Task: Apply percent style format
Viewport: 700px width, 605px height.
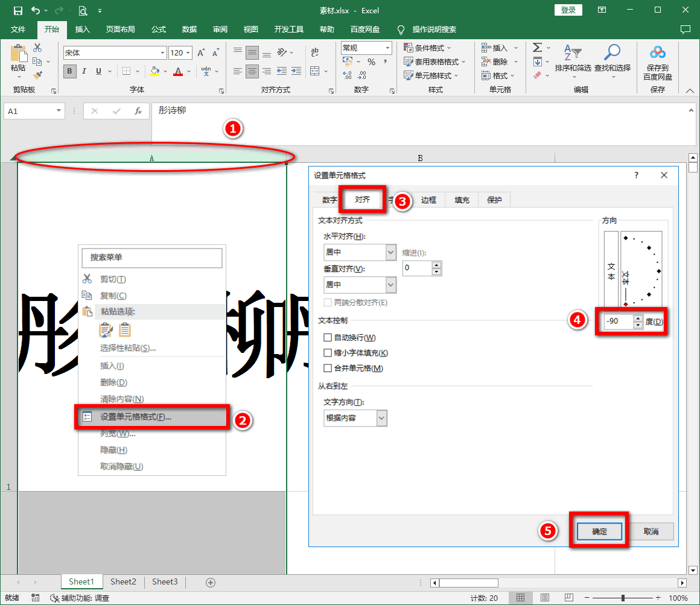Action: [x=372, y=62]
